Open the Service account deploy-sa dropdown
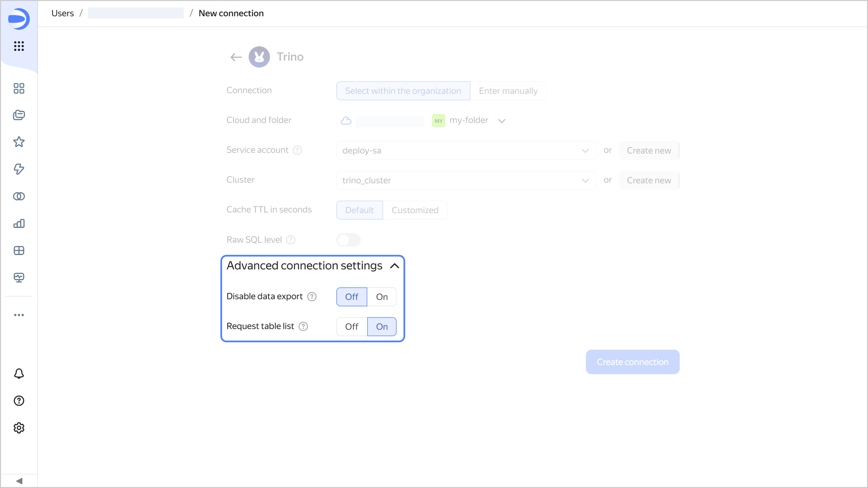Viewport: 868px width, 488px height. click(x=466, y=150)
